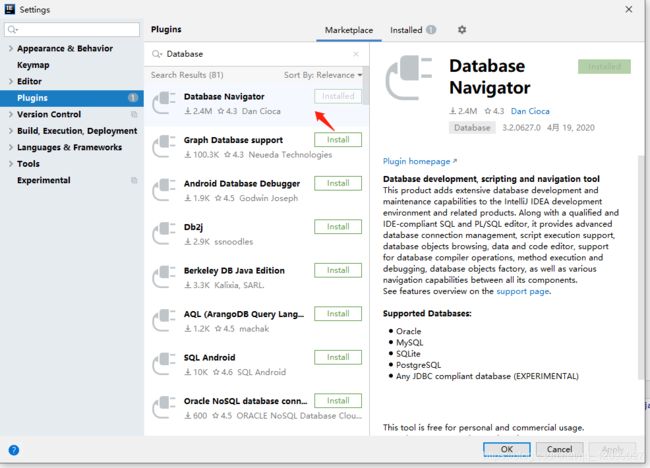Click the search magnifier in plugin search
Screen dimensions: 650x468
click(157, 54)
